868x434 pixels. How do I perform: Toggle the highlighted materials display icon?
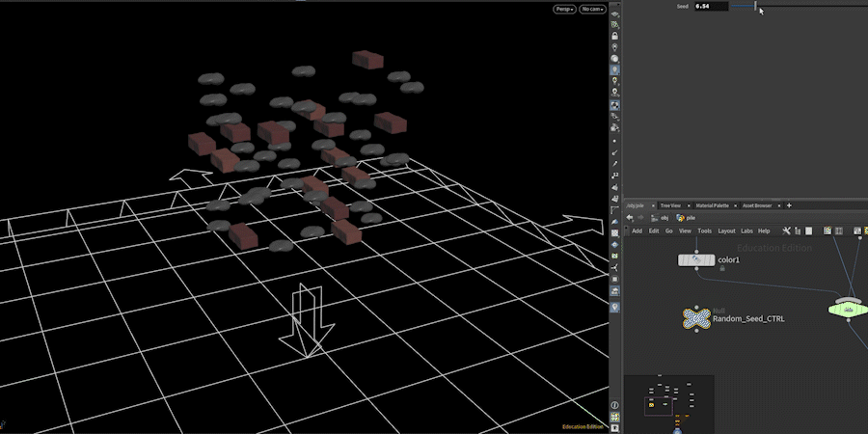tap(615, 104)
